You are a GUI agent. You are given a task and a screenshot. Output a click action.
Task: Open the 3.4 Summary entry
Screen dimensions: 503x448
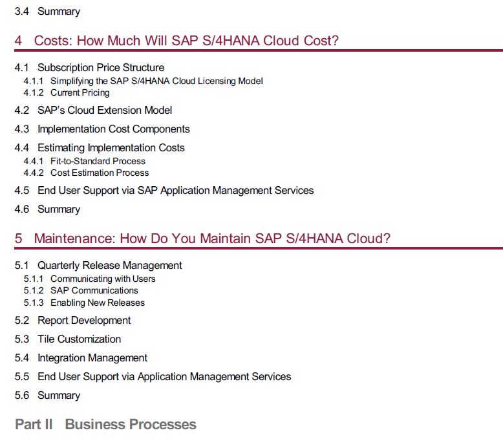[x=47, y=12]
